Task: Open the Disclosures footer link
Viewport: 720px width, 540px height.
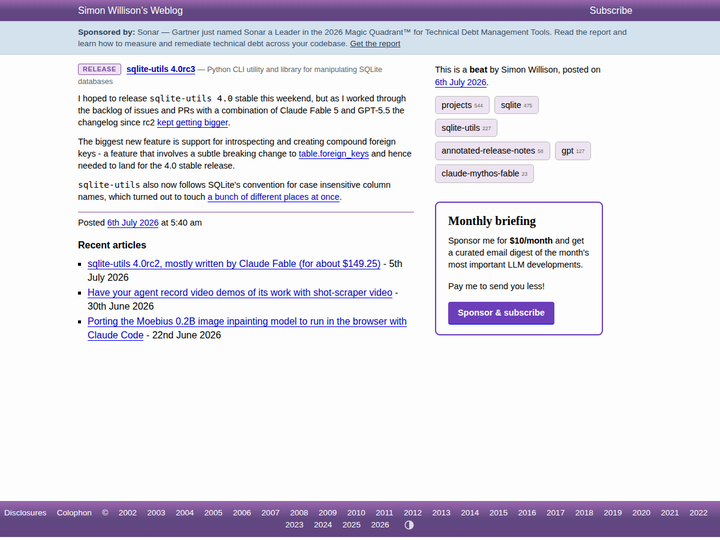Action: click(x=25, y=513)
